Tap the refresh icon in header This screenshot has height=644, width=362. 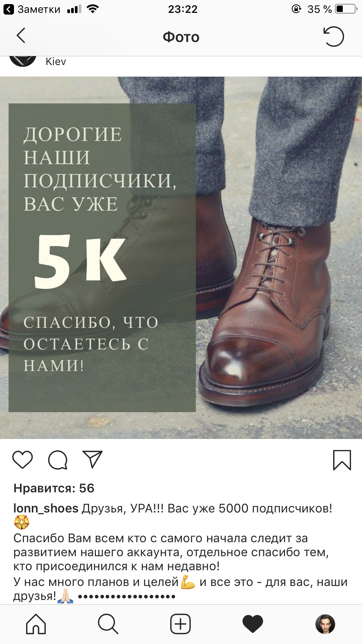(x=334, y=36)
